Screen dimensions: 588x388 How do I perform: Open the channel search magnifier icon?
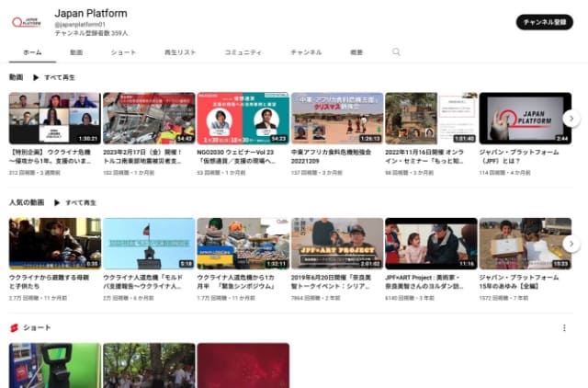[396, 51]
